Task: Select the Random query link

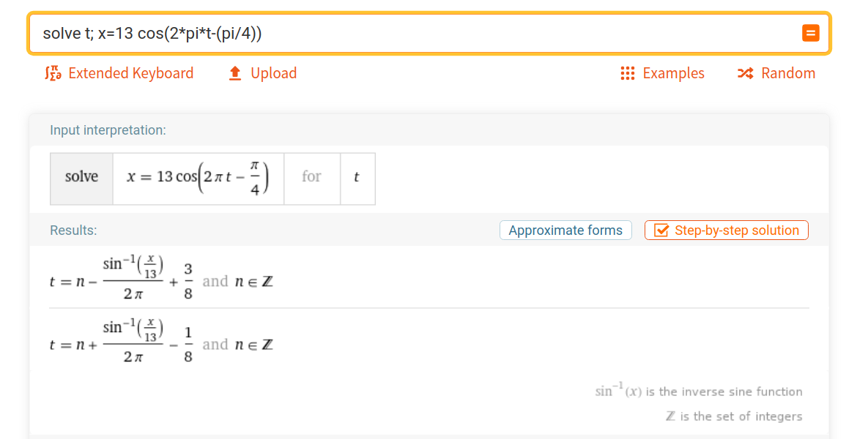Action: 776,73
